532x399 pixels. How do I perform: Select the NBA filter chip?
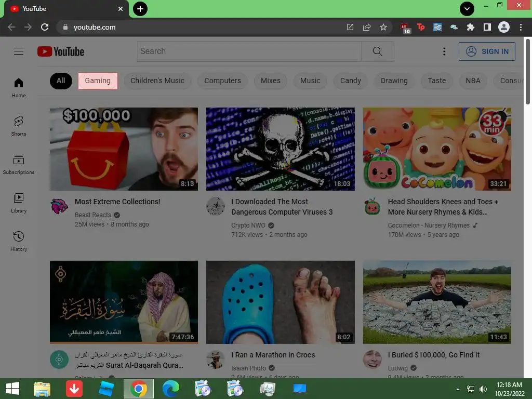(473, 81)
